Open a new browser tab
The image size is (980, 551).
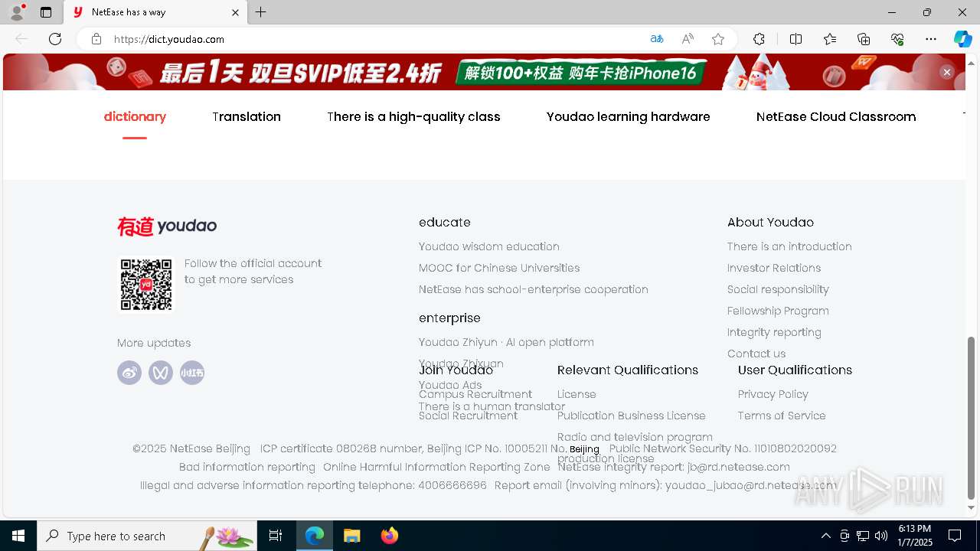(x=261, y=12)
